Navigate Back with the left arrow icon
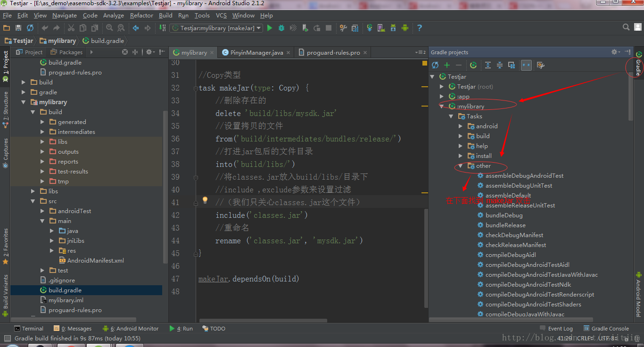644x347 pixels. 136,28
